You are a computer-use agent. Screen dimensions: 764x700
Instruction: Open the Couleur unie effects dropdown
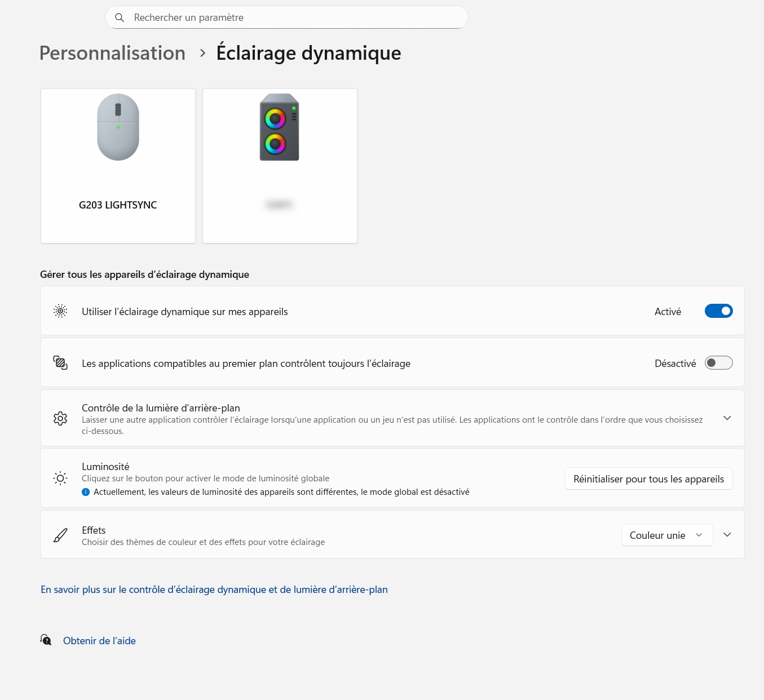(666, 535)
